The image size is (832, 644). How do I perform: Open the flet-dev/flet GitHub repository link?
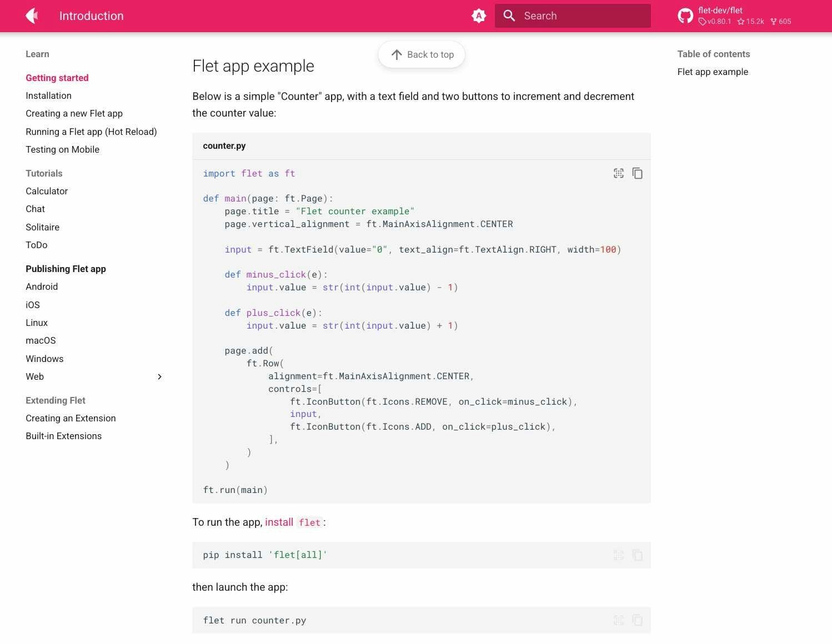tap(734, 16)
